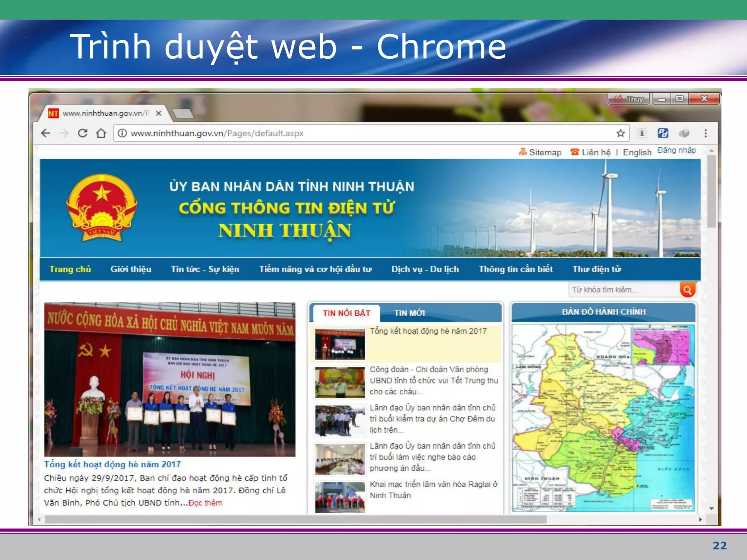Open the Liên hệ link
The image size is (747, 560).
pyautogui.click(x=596, y=152)
